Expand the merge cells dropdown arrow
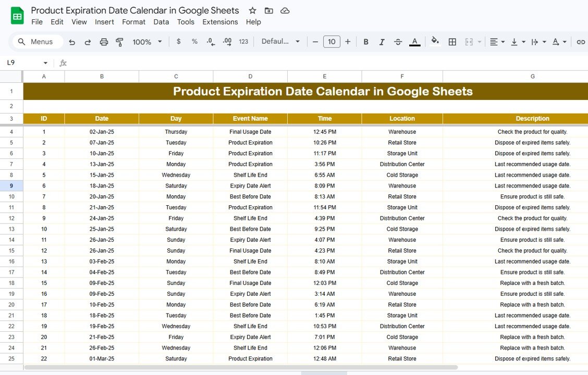 [479, 42]
